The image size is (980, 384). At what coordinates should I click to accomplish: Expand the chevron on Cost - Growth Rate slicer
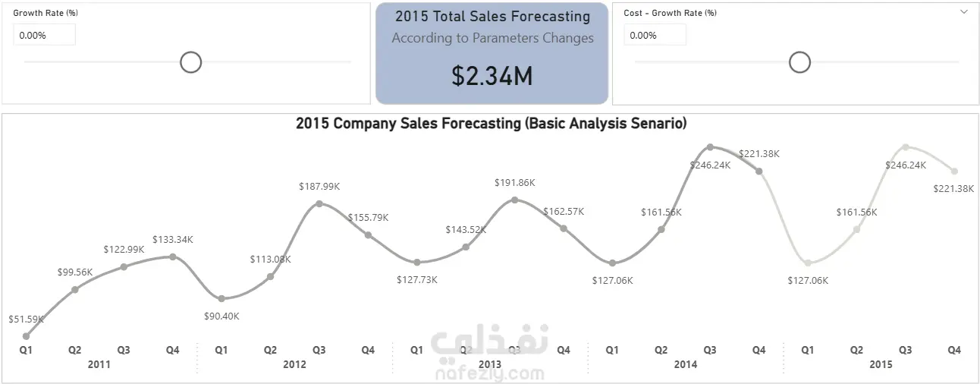964,12
